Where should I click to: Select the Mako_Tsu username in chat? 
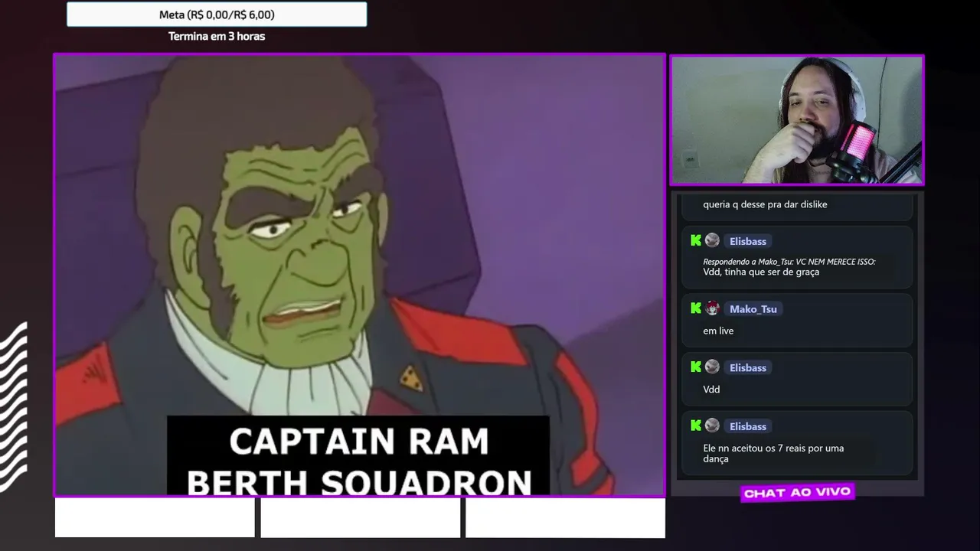[753, 309]
